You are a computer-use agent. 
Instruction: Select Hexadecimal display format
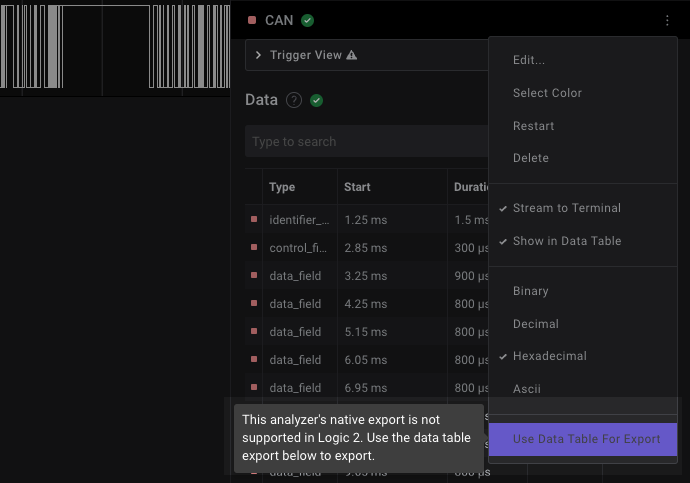(549, 356)
